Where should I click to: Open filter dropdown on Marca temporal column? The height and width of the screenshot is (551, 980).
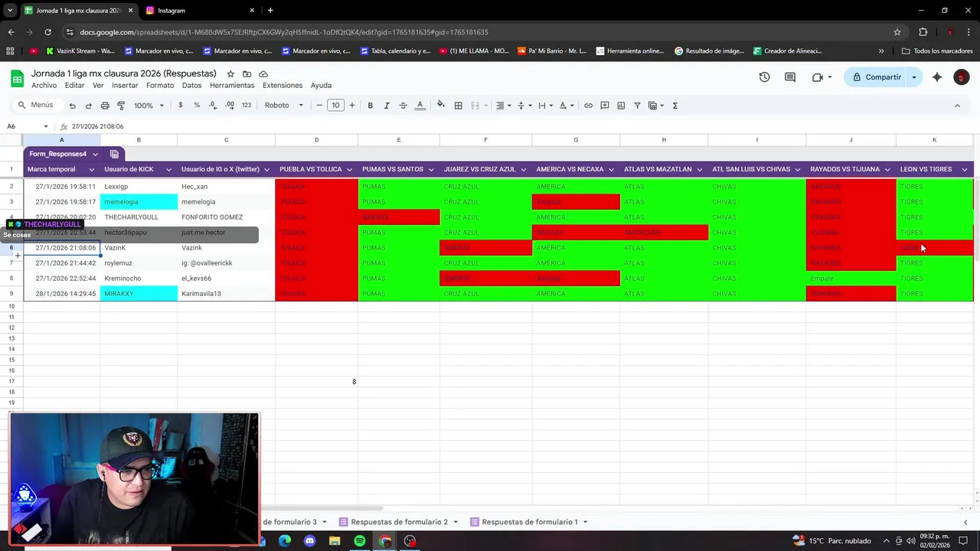(x=92, y=169)
